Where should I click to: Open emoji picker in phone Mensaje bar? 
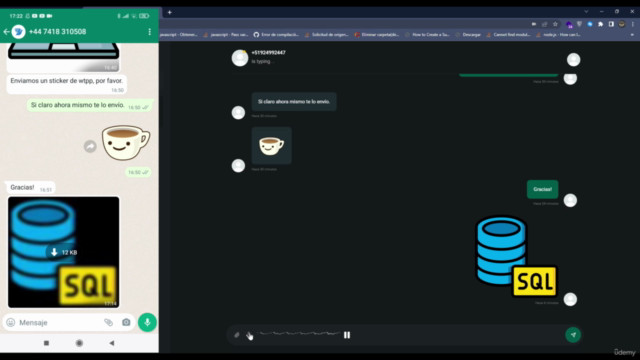pyautogui.click(x=11, y=322)
